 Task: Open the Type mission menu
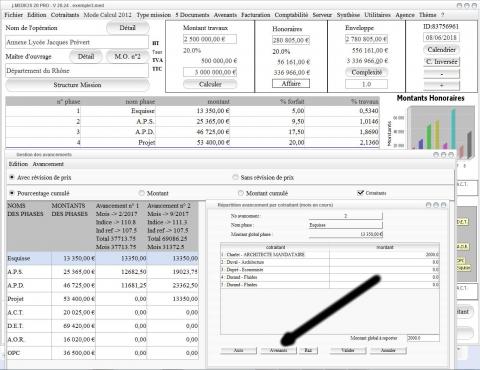pos(153,15)
